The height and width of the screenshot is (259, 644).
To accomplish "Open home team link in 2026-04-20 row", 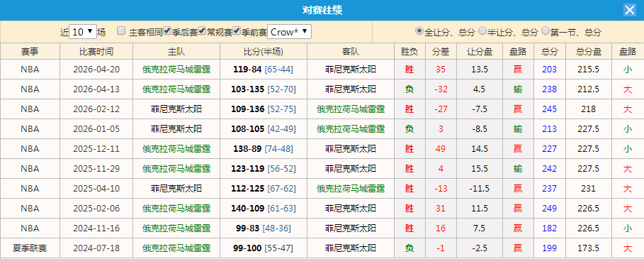I will coord(176,70).
